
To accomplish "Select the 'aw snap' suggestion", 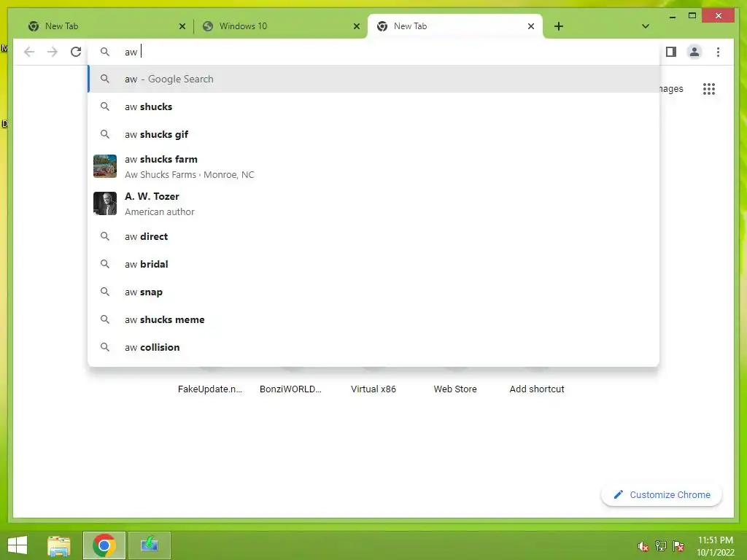I will coord(374,292).
